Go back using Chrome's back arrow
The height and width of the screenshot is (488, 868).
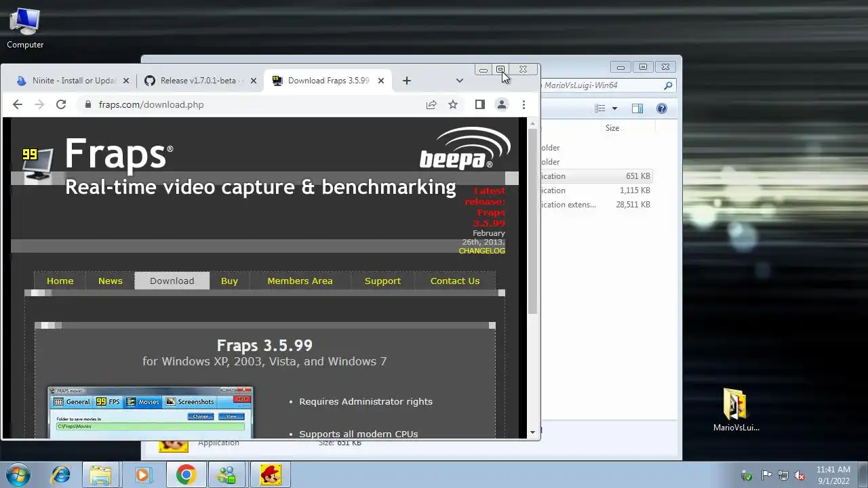[18, 104]
